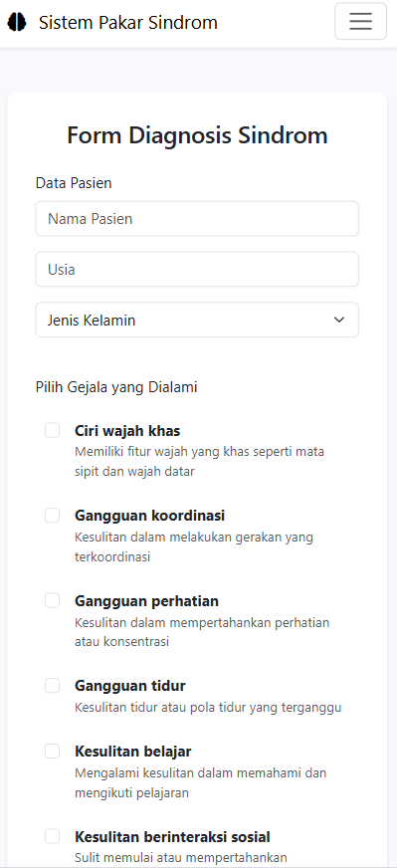Click the Kesulitan belajar label text
The image size is (397, 868).
click(133, 752)
